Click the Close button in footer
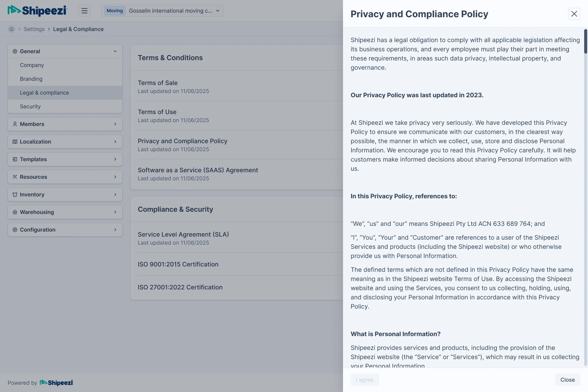Viewport: 588px width, 392px height. point(568,380)
